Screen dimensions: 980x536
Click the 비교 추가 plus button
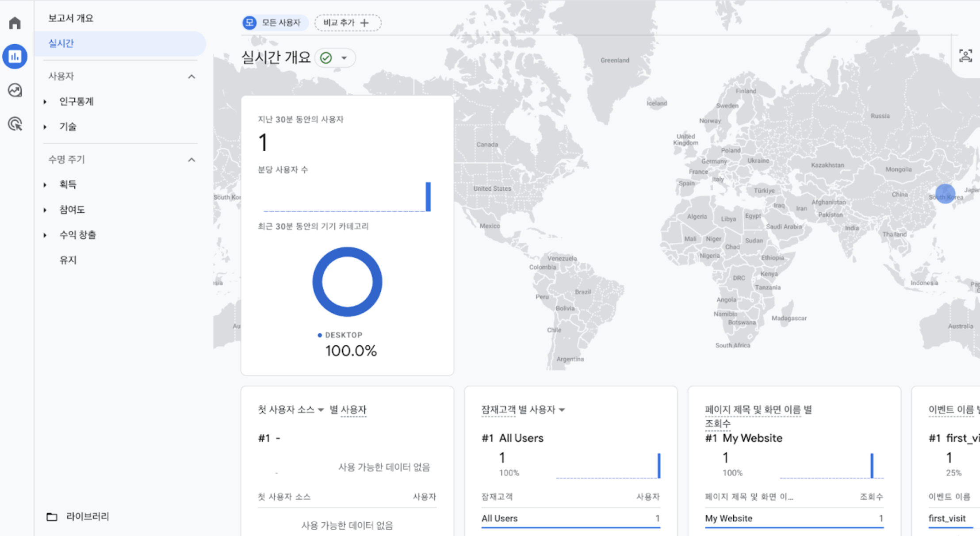click(347, 23)
